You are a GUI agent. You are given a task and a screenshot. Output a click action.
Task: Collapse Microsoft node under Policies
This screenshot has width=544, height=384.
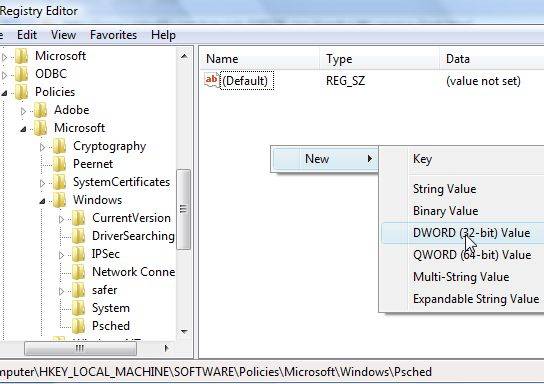coord(23,129)
